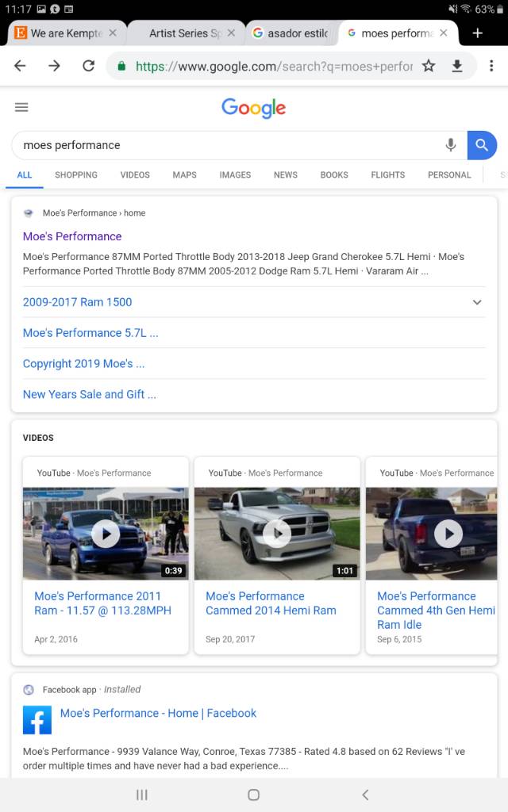Click the 'Apr 2, 2016' video date
The image size is (508, 812).
tap(56, 639)
